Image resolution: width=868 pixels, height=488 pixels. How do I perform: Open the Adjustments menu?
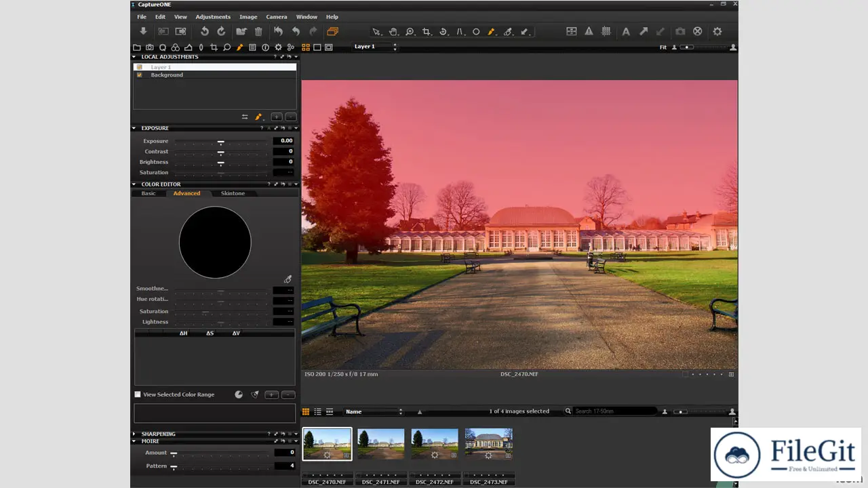[x=213, y=16]
